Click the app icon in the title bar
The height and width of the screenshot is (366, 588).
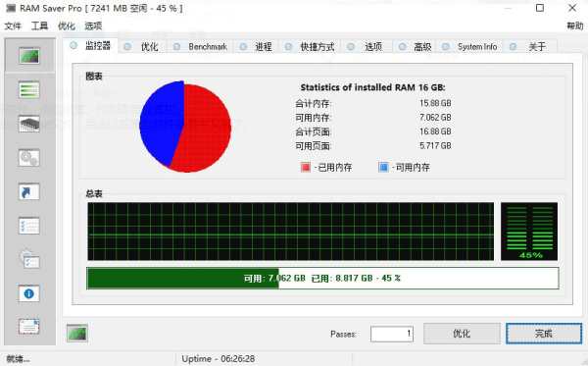pos(11,8)
